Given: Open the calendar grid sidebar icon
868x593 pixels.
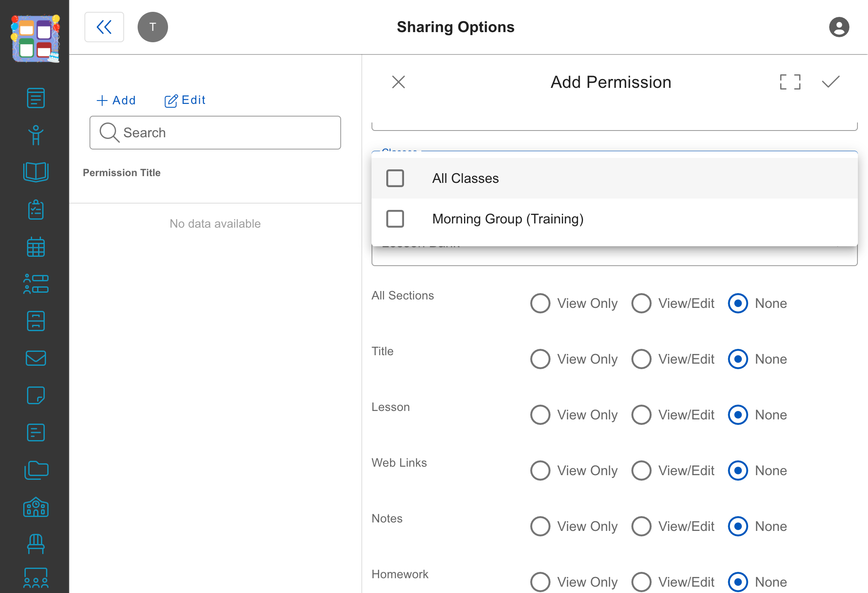Looking at the screenshot, I should coord(36,247).
